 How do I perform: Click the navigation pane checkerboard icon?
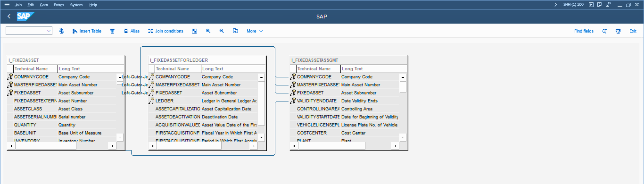click(194, 31)
